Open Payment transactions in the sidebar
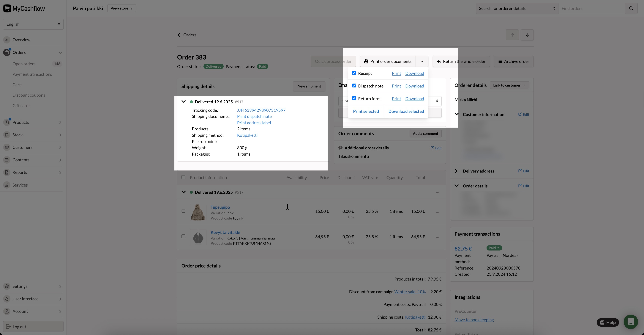644x335 pixels. [x=32, y=74]
